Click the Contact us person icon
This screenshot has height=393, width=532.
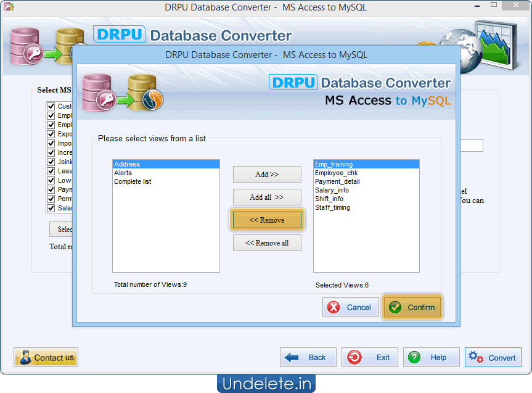tap(25, 357)
